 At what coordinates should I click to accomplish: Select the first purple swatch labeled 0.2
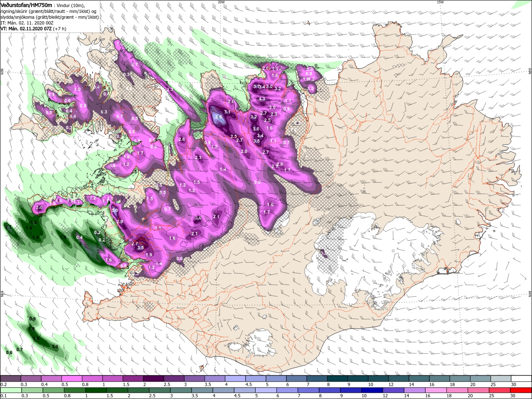pos(10,378)
